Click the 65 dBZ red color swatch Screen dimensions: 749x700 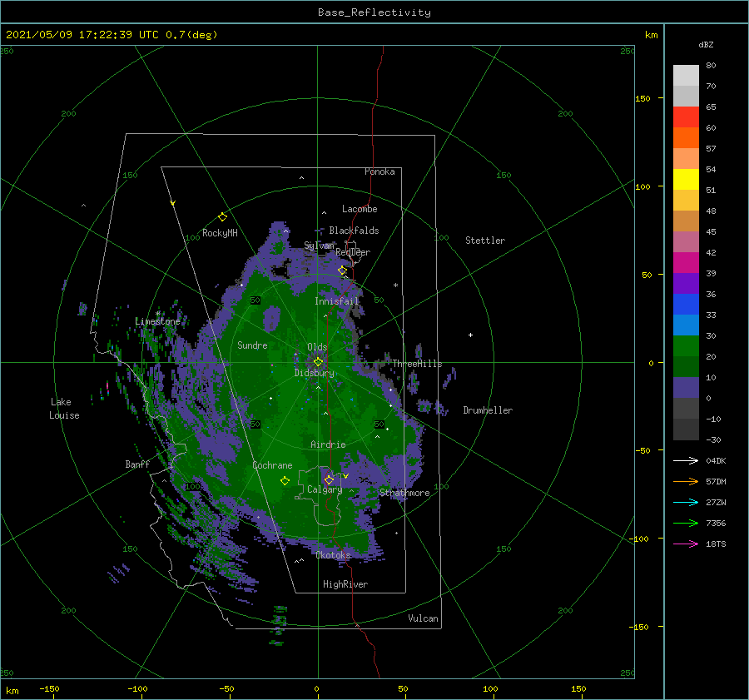(x=686, y=117)
